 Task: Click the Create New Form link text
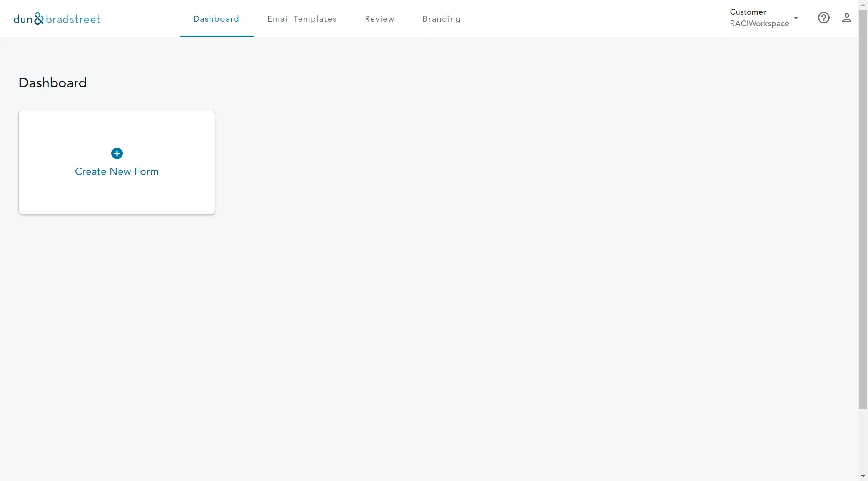pyautogui.click(x=117, y=171)
